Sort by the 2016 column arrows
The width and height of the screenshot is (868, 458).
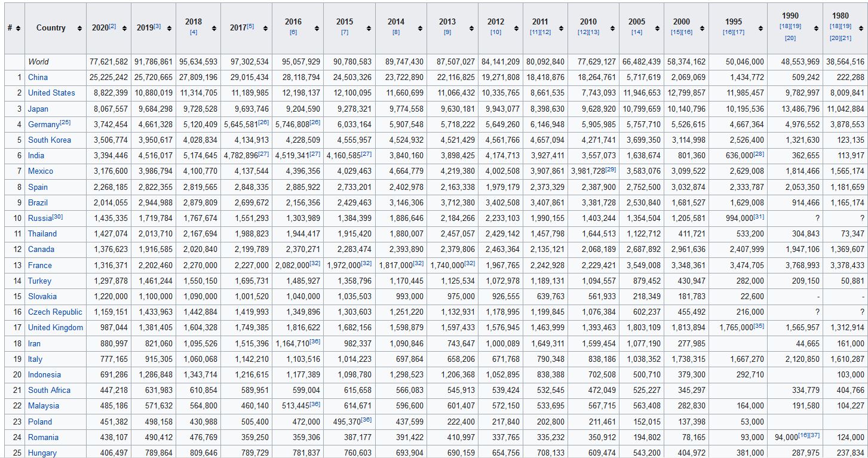[317, 28]
